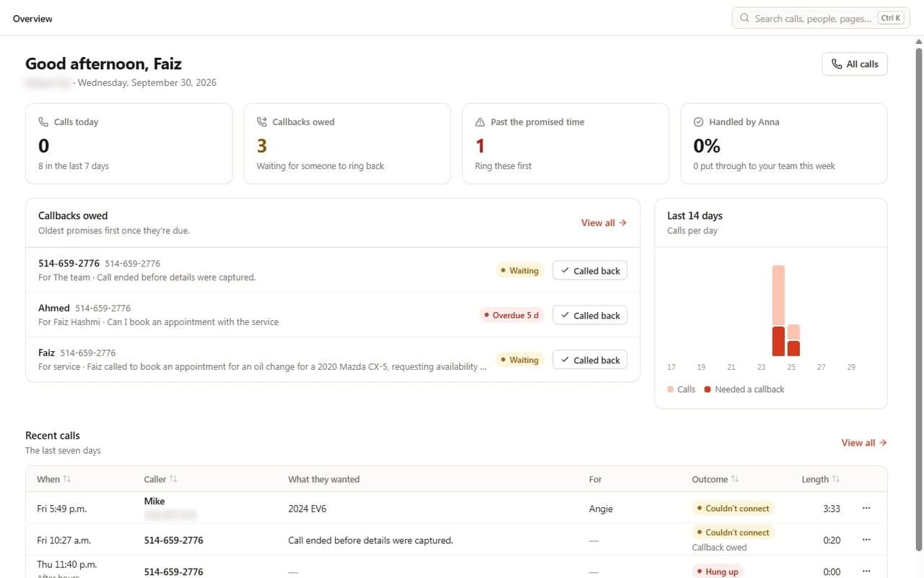Select the Mike caller cell in Recent calls

(x=154, y=501)
